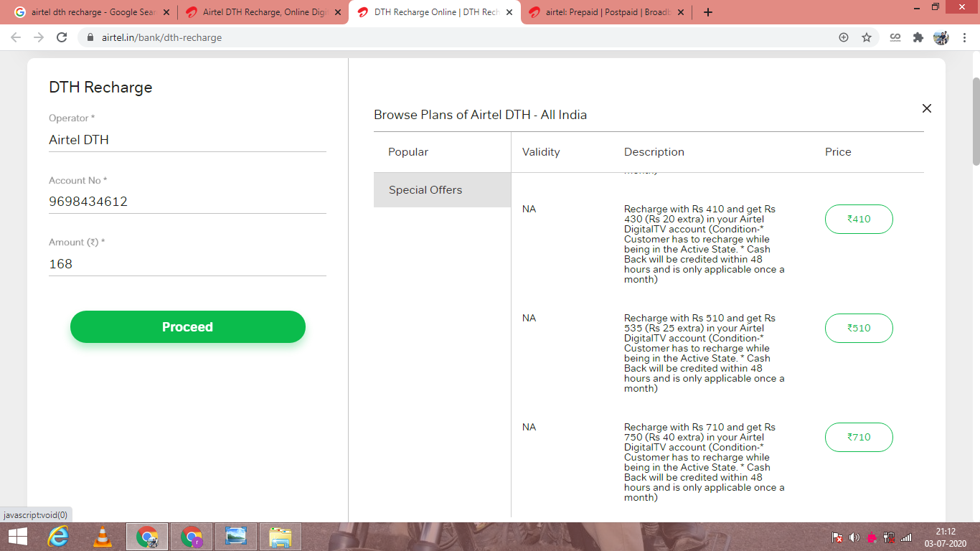980x551 pixels.
Task: Go forward in browser history
Action: (x=39, y=37)
